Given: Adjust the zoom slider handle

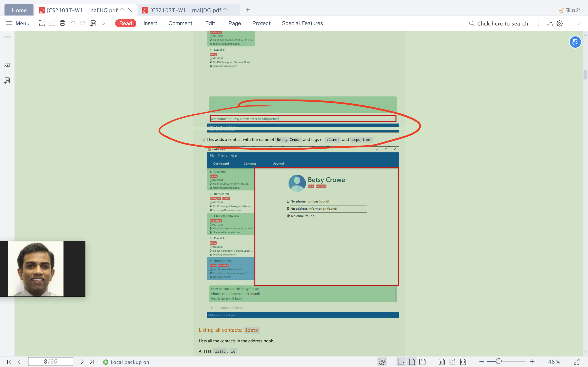Looking at the screenshot, I should [x=499, y=361].
